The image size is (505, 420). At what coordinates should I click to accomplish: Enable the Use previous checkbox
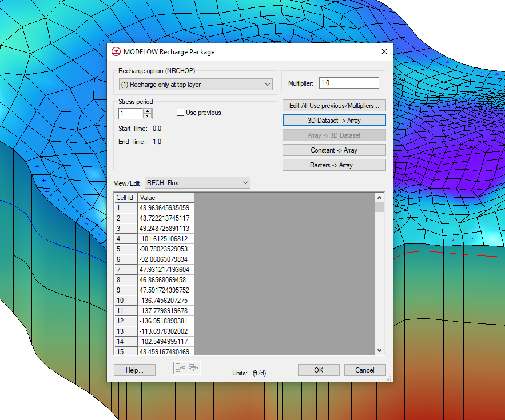pos(180,113)
